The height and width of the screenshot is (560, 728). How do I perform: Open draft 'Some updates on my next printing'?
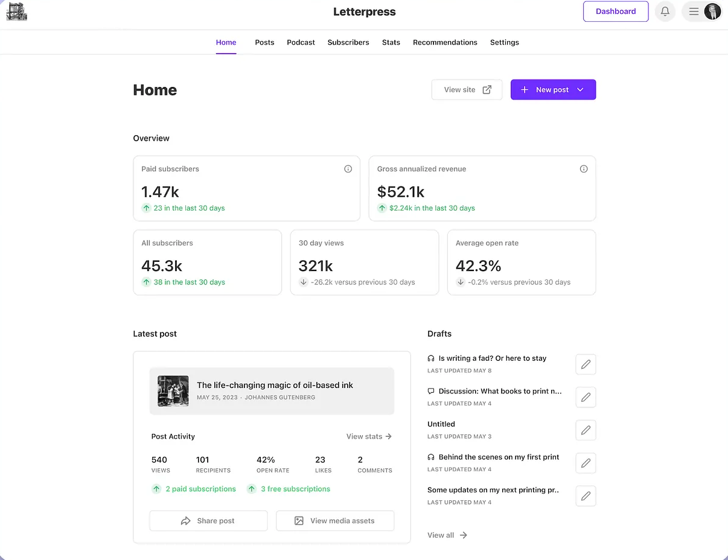point(493,490)
